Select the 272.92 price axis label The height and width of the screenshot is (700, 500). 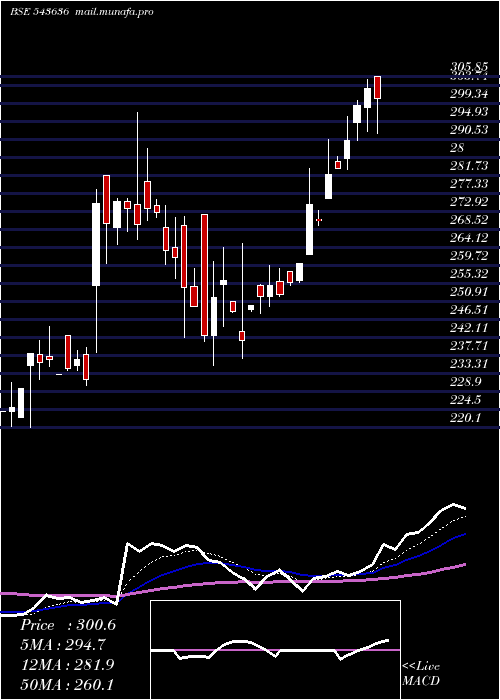(469, 202)
